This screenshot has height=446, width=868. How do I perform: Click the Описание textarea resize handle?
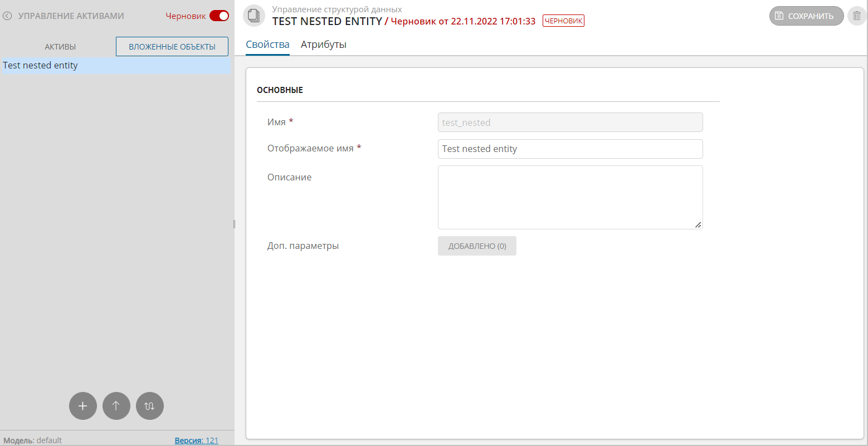pyautogui.click(x=698, y=225)
